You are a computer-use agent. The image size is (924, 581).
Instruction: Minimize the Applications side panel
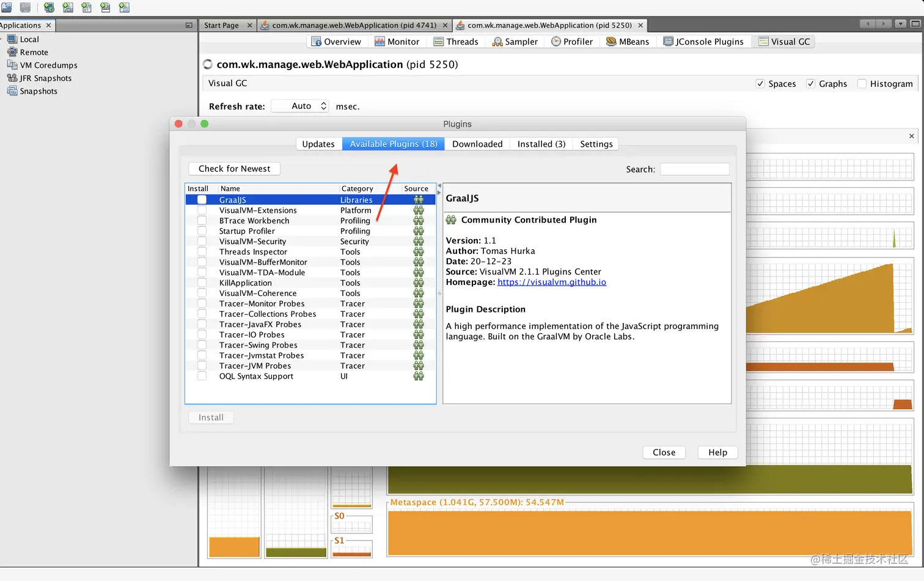189,25
